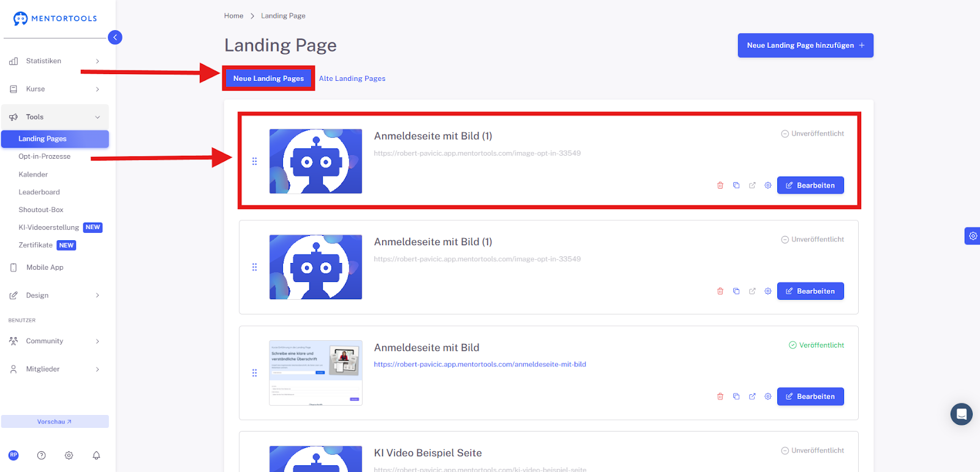Click the Vorschau preview button

55,422
